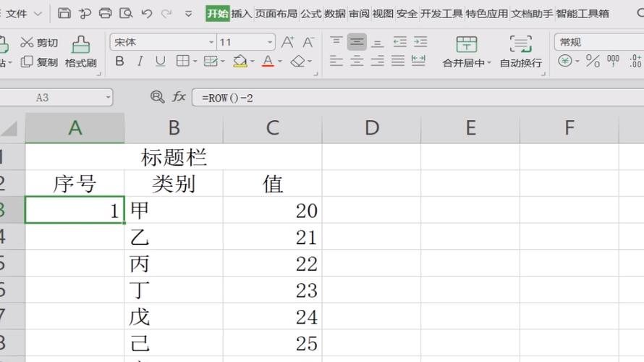Screen dimensions: 644x362
Task: Apply thousands separator style
Action: point(613,62)
